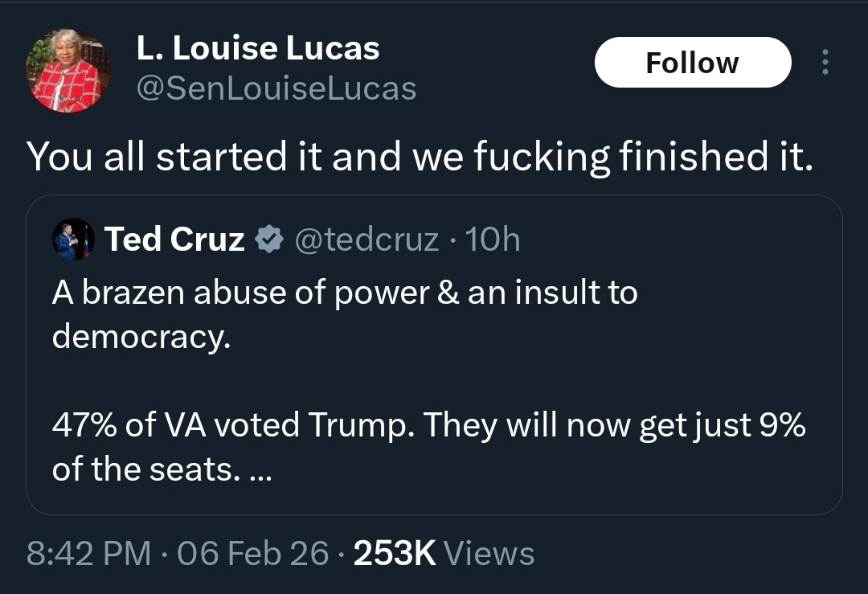Click the 10h timestamp on quoted post

(x=493, y=239)
